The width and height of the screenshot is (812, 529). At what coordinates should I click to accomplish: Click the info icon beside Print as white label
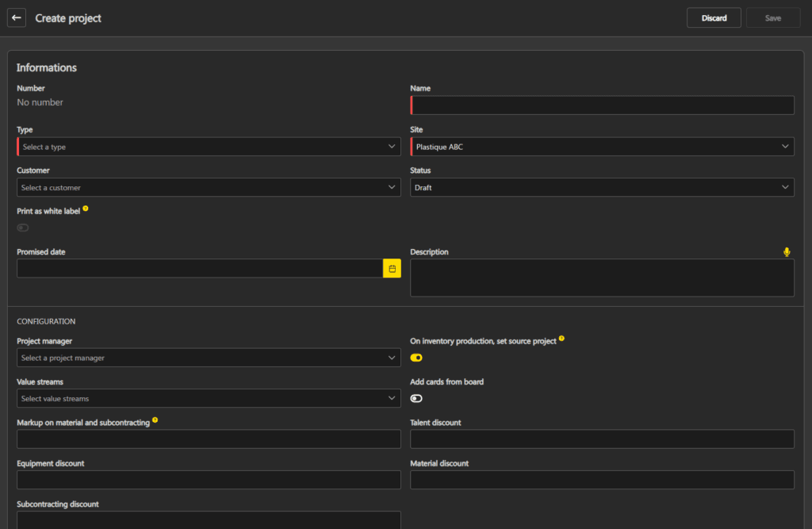(86, 209)
